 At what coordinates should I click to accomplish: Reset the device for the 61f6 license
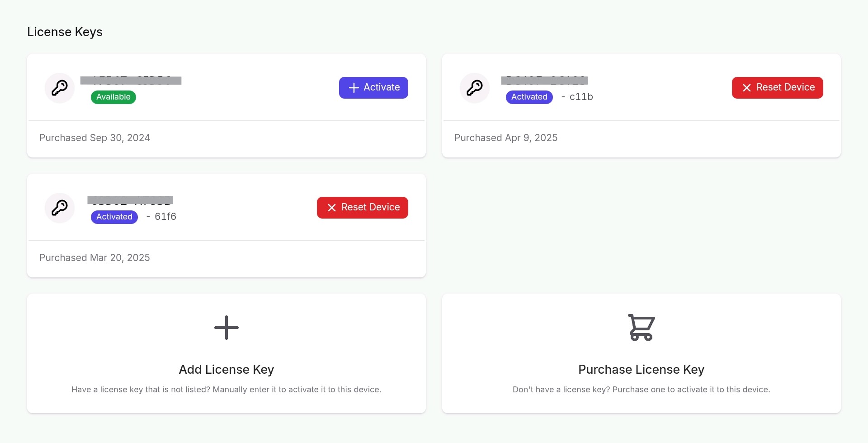362,208
